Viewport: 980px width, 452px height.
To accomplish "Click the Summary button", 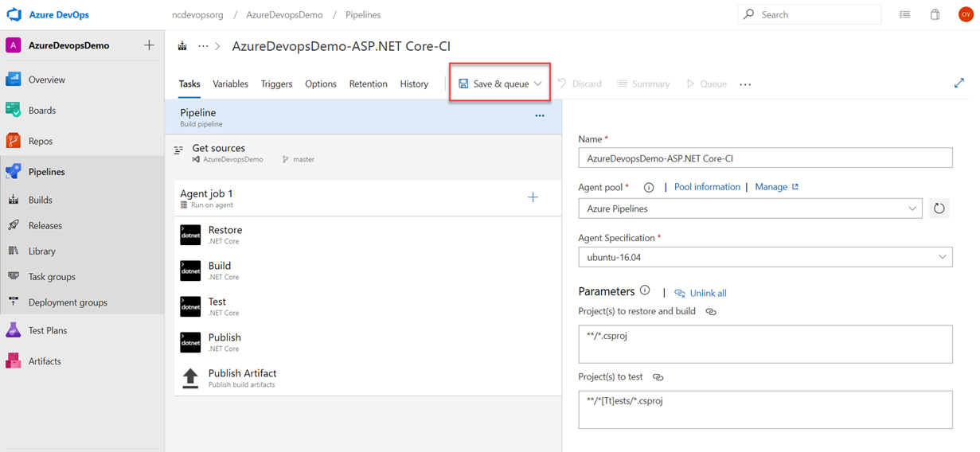I will coord(643,84).
